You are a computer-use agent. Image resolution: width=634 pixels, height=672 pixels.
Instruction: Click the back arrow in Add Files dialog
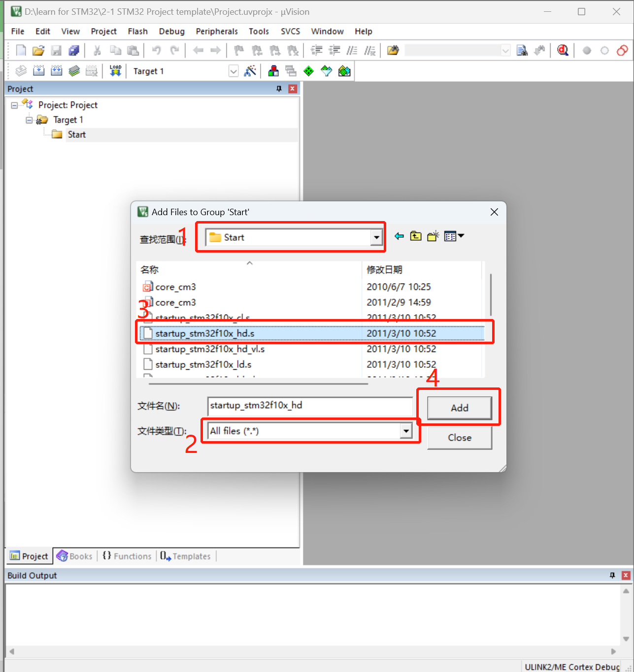pyautogui.click(x=399, y=236)
